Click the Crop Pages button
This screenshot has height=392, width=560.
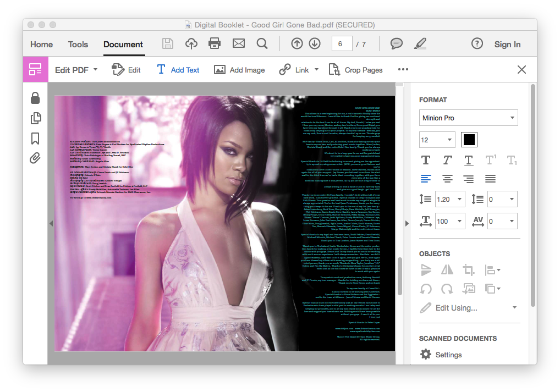click(355, 70)
